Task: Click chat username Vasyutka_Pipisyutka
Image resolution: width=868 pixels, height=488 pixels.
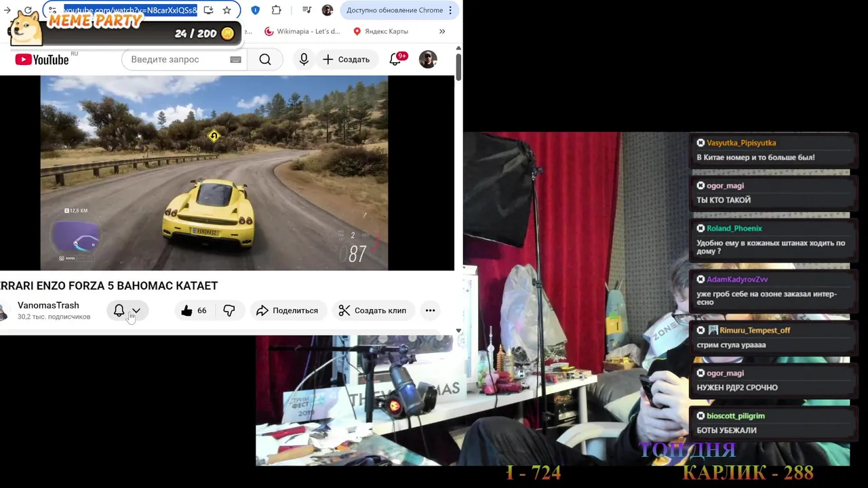Action: point(741,143)
